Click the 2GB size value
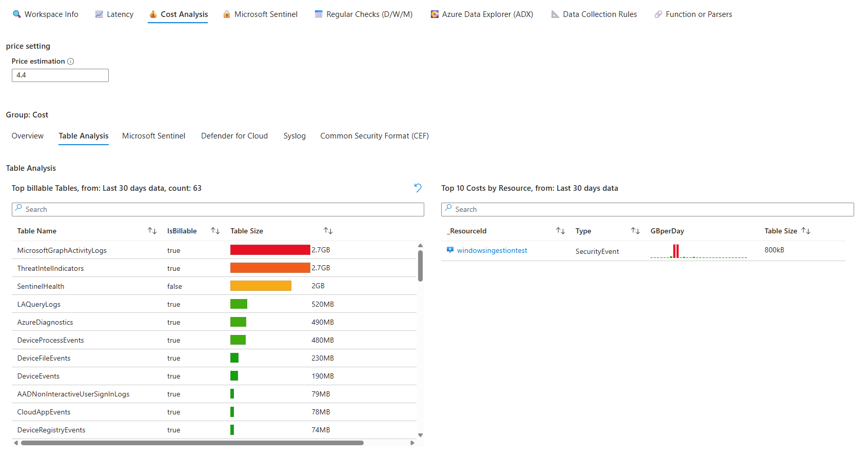Image resolution: width=868 pixels, height=457 pixels. pos(318,286)
